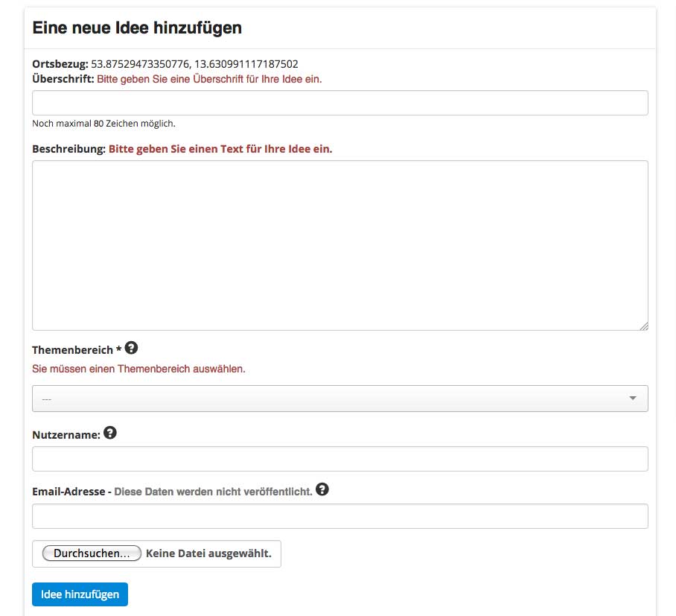The height and width of the screenshot is (616, 676).
Task: Click the '---' placeholder in the Themenbereich selector
Action: click(x=47, y=399)
